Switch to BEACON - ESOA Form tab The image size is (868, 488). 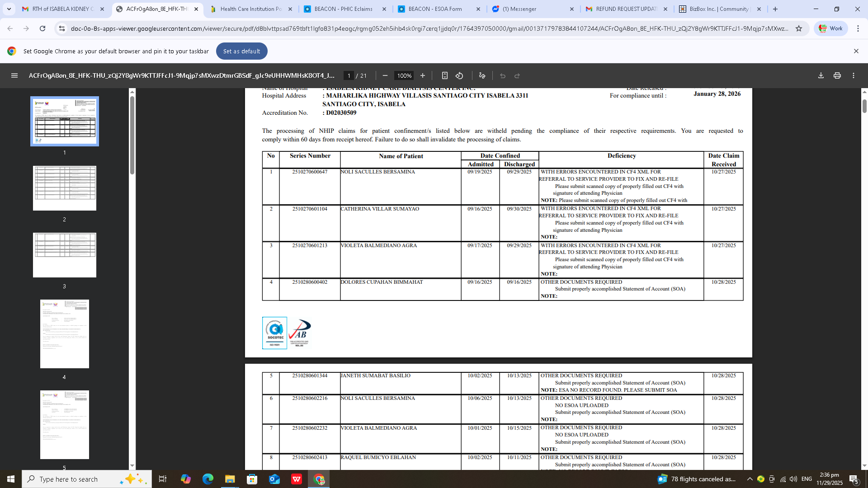coord(434,9)
